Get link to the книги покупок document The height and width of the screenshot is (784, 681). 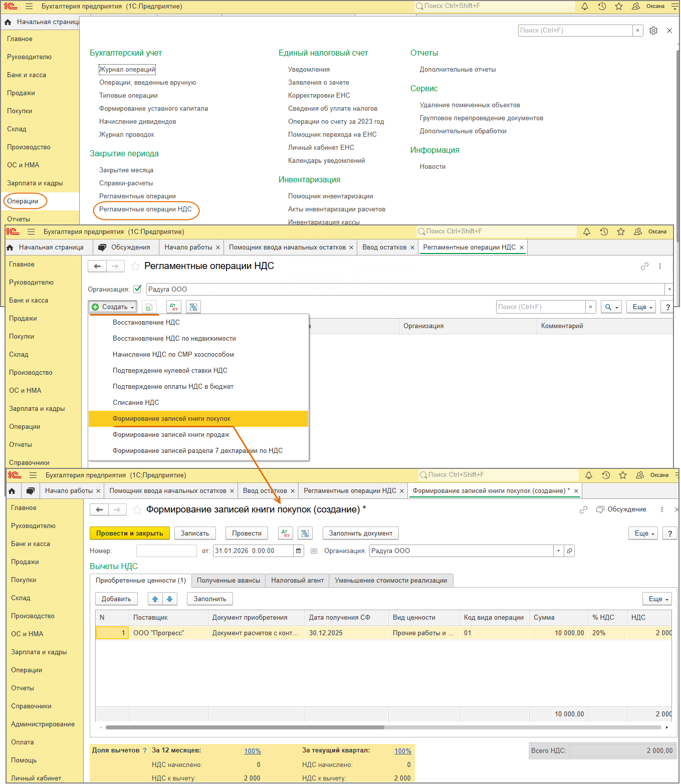tap(583, 510)
